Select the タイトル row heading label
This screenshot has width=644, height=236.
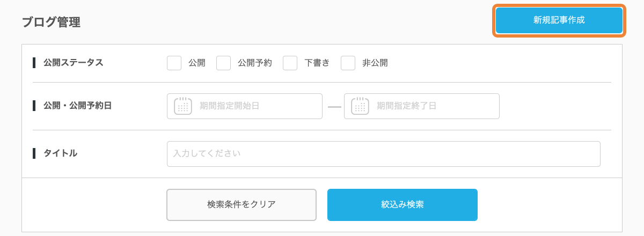point(61,153)
